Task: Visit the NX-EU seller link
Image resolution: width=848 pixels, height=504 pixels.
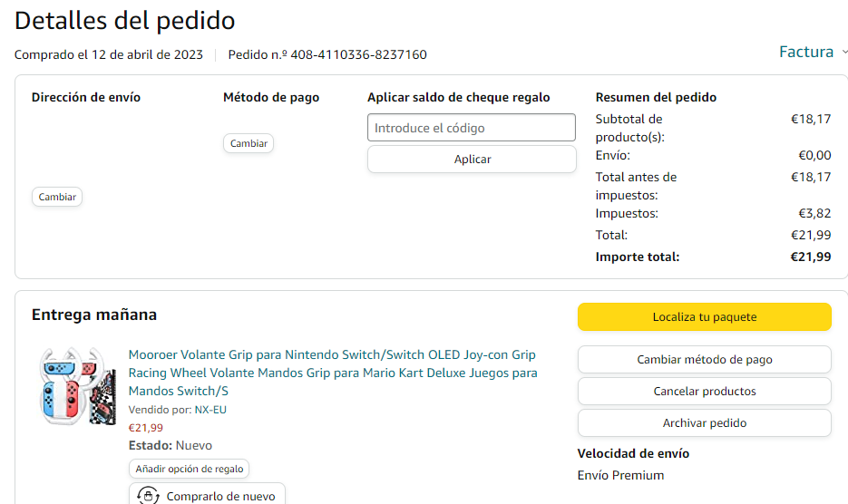Action: [210, 410]
